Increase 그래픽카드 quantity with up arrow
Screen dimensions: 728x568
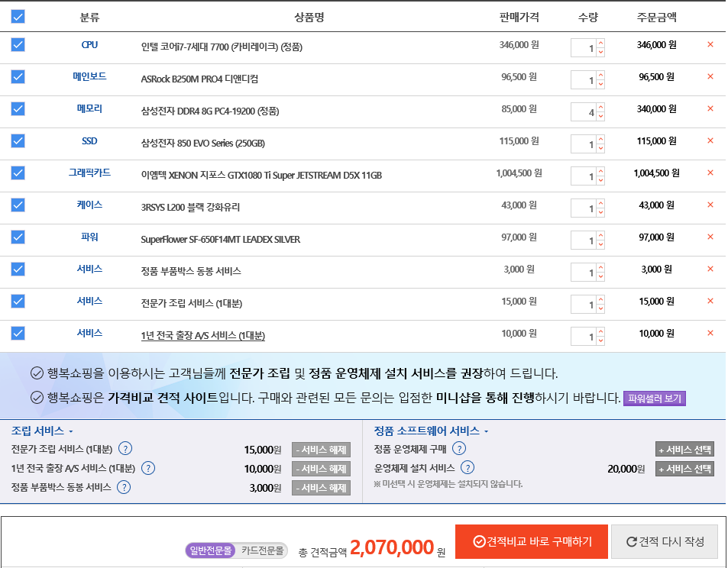pos(600,171)
